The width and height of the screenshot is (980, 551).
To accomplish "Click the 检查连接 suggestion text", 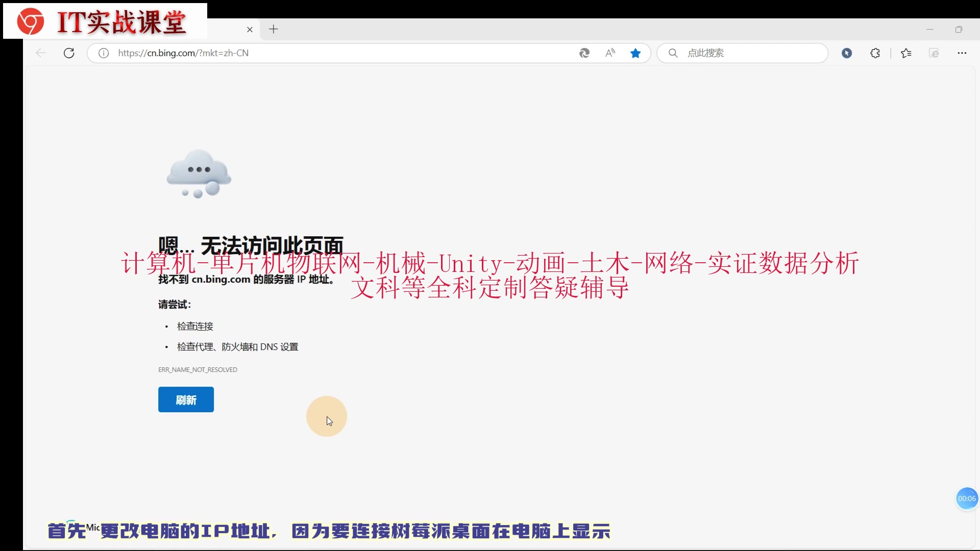I will click(195, 326).
